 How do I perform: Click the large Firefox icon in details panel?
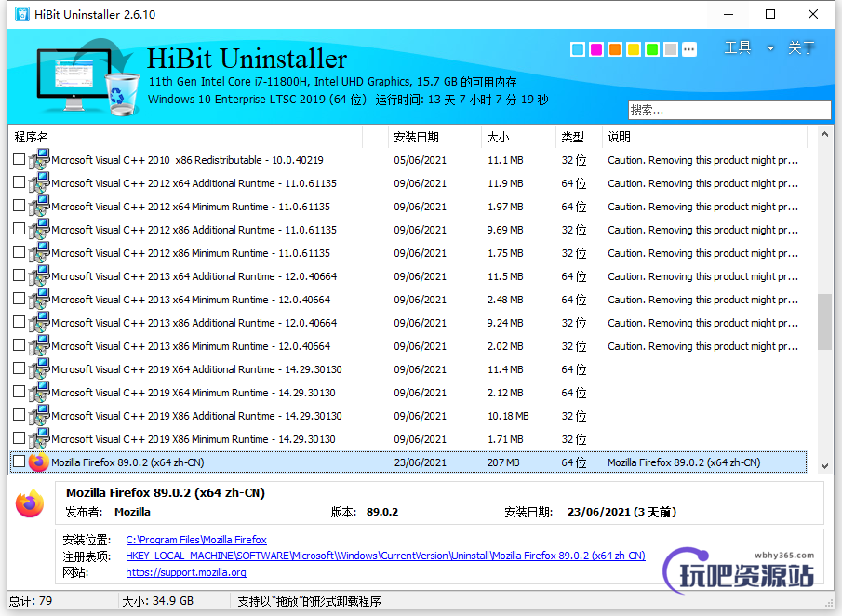coord(30,503)
